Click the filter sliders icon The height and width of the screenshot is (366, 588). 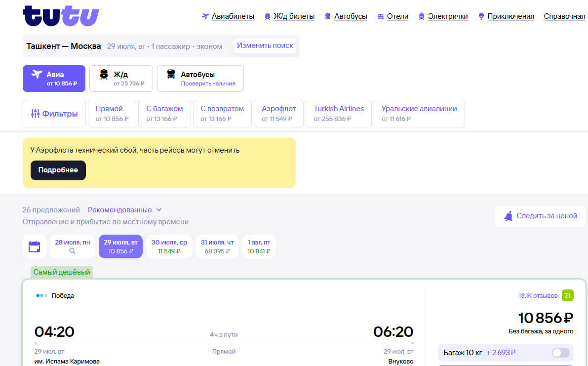pos(35,114)
